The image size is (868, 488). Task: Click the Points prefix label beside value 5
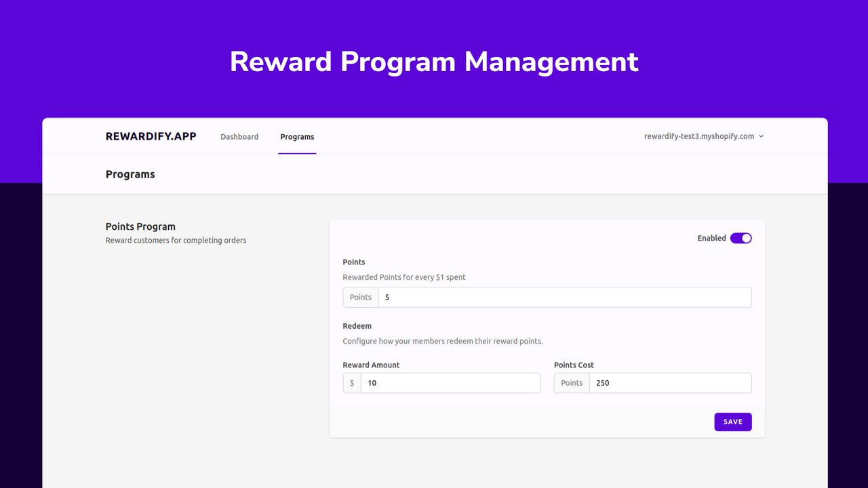360,297
